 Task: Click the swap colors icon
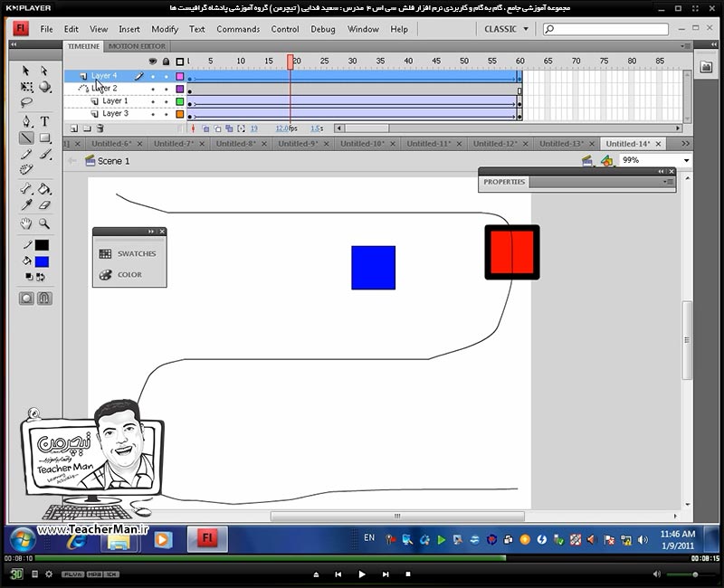click(41, 277)
